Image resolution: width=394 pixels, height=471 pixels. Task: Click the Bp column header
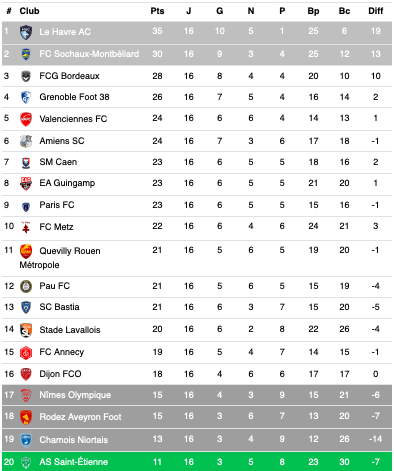point(313,11)
